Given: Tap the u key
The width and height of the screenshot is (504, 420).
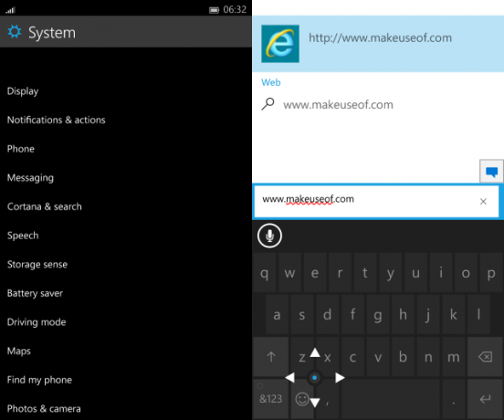Looking at the screenshot, I should click(x=415, y=273).
